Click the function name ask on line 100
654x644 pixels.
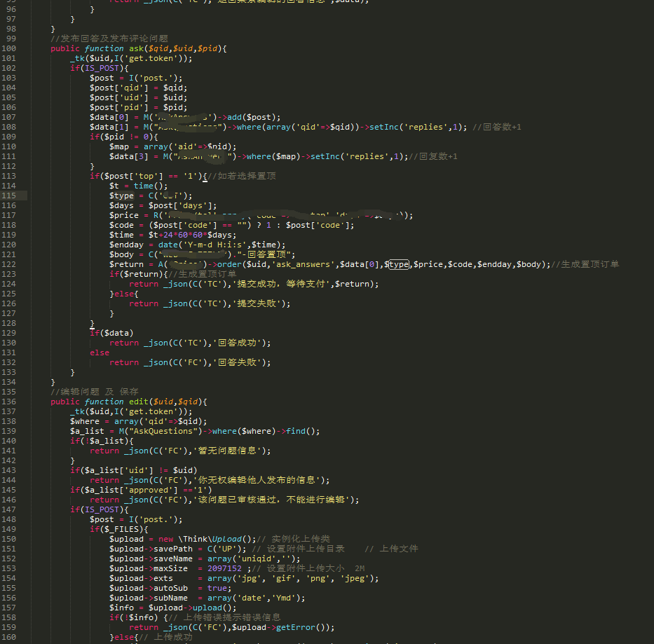[x=137, y=48]
